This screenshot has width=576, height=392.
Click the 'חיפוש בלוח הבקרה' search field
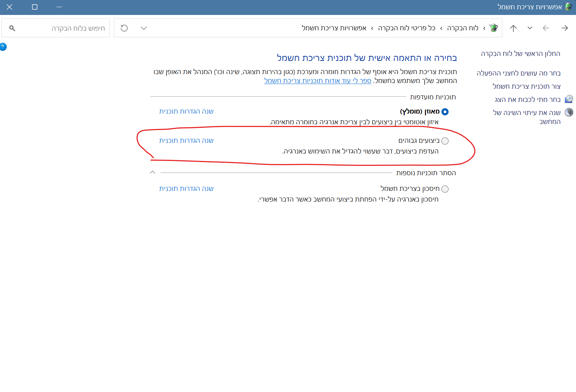click(56, 28)
